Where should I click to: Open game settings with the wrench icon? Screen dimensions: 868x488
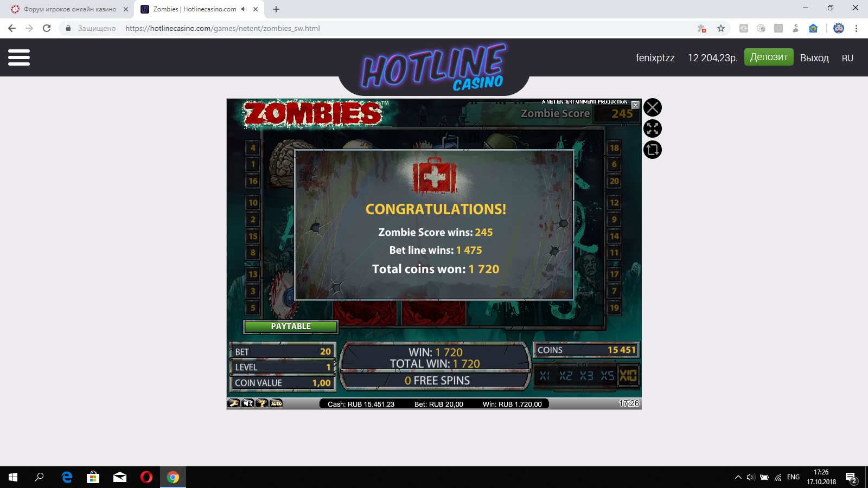tap(234, 403)
